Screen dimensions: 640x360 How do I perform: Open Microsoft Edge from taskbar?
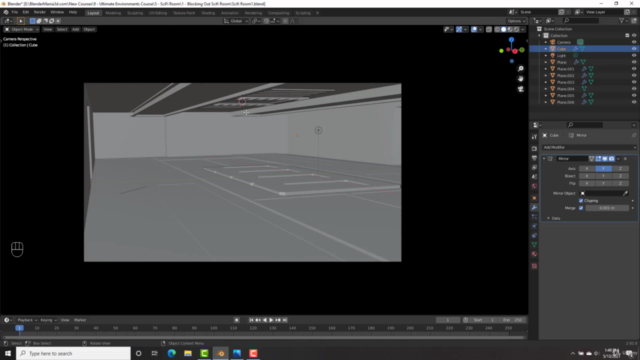pyautogui.click(x=171, y=353)
